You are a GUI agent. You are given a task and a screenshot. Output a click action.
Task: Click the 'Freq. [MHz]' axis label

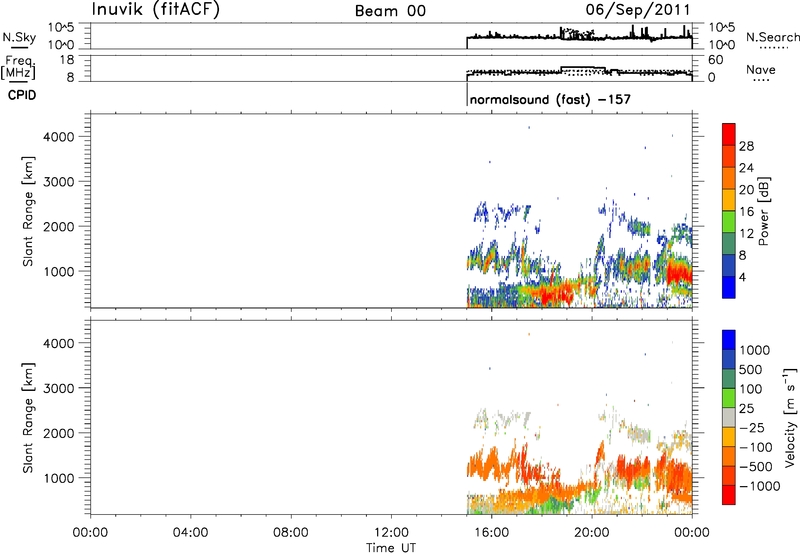click(19, 68)
